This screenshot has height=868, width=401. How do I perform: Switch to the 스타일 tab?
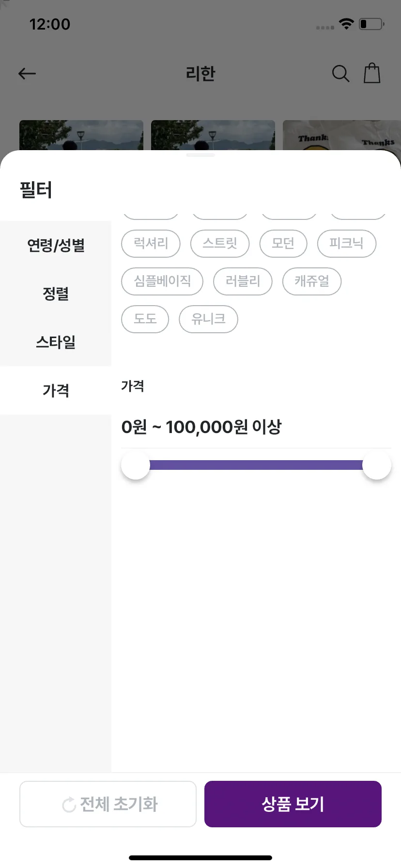56,342
